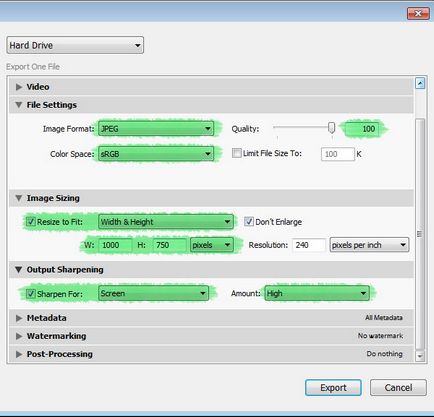Open the Color Space sRGB dropdown
Viewport: 434px width, 417px height.
[156, 154]
